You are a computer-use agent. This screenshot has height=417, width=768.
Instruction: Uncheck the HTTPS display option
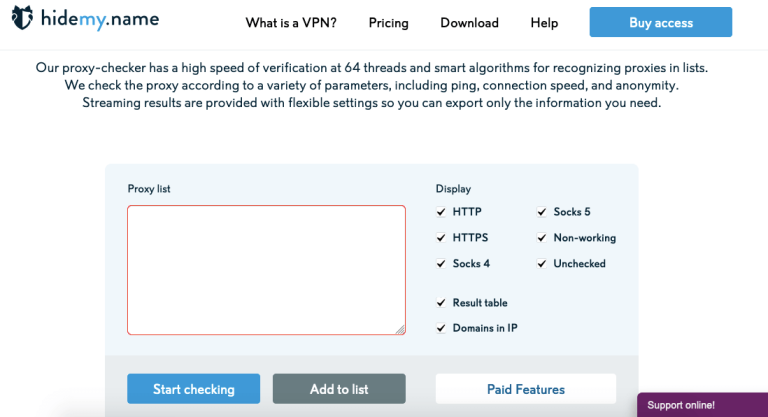pyautogui.click(x=441, y=238)
